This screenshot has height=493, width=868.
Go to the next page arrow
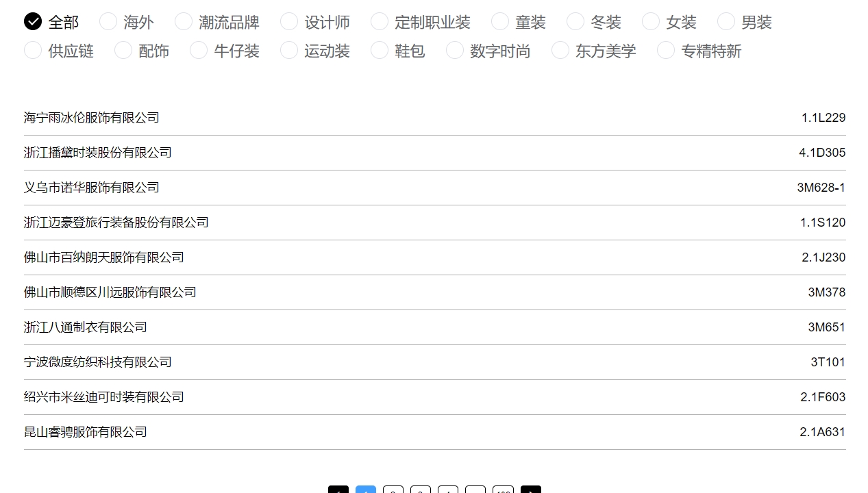(531, 490)
